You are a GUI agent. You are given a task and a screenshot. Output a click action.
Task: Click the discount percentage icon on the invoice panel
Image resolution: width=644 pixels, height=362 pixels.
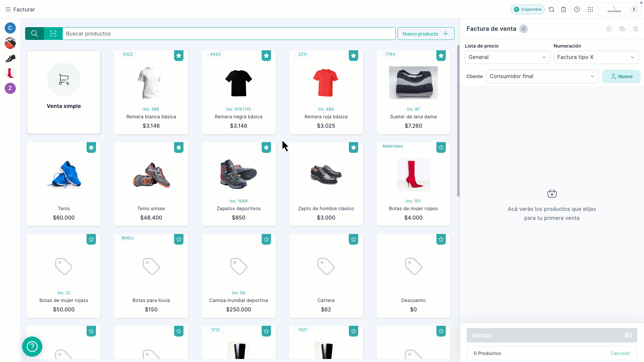tap(609, 29)
